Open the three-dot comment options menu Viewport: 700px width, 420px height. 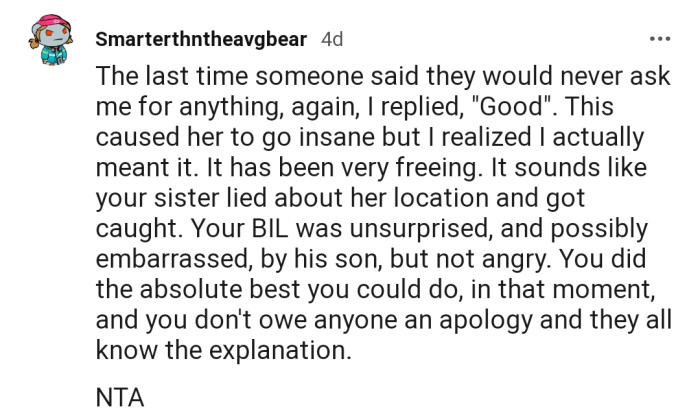tap(660, 39)
